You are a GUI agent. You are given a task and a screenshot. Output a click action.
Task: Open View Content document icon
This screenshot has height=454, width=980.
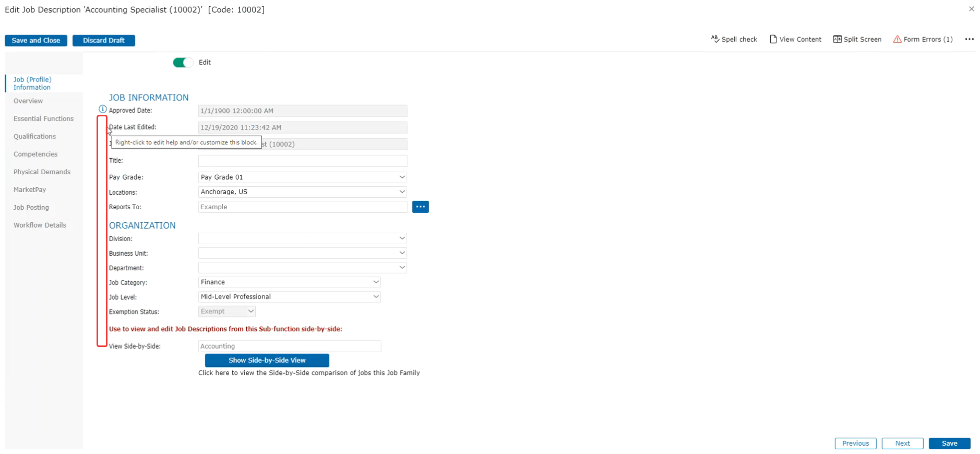[773, 39]
